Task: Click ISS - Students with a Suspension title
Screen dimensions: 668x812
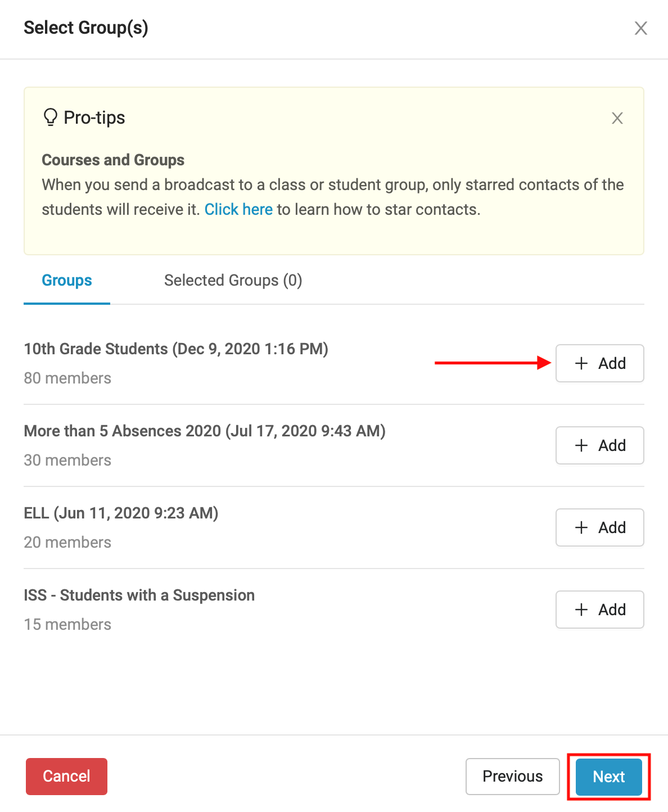Action: coord(139,596)
